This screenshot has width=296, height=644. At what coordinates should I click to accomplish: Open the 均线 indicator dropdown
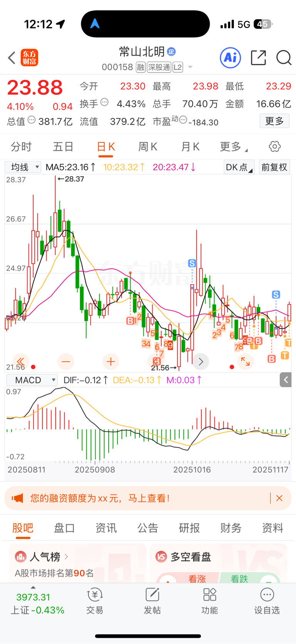point(23,167)
